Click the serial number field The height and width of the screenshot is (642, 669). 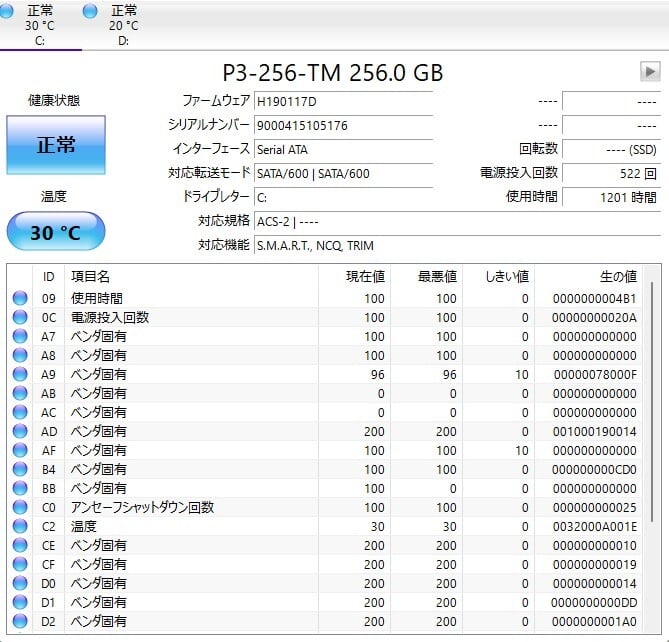pos(343,125)
